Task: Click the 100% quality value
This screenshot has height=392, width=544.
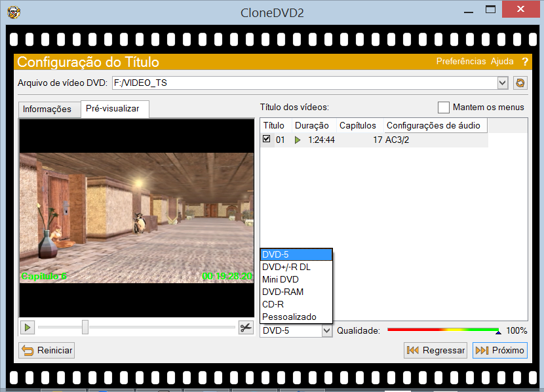Action: click(x=516, y=330)
